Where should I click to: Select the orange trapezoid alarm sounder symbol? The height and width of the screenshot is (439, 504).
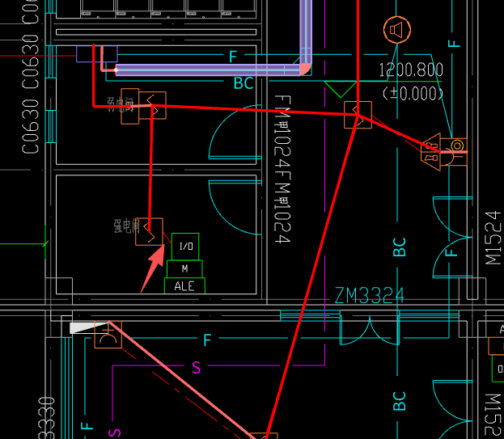coord(430,152)
